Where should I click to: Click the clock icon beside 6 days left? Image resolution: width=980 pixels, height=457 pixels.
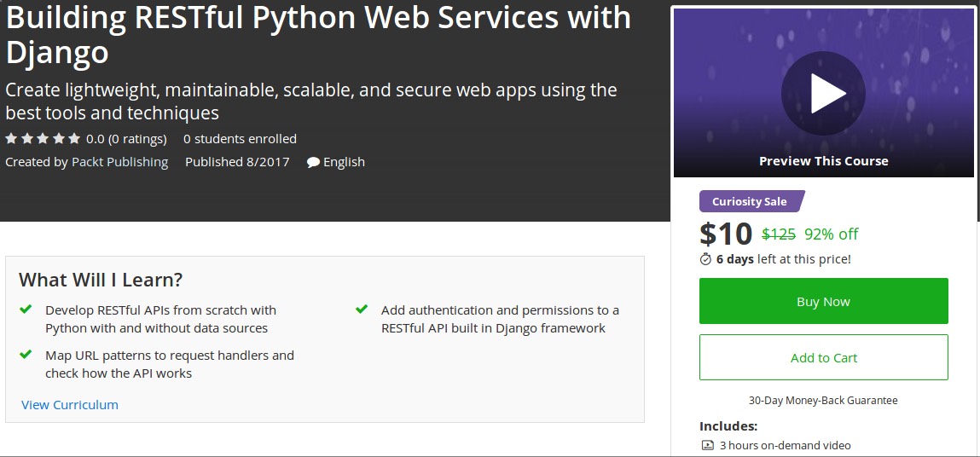705,259
